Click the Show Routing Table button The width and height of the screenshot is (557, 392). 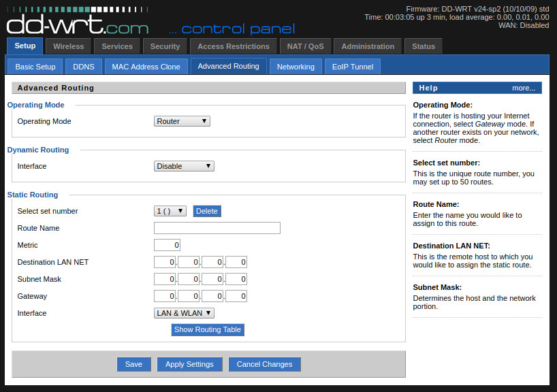[208, 329]
